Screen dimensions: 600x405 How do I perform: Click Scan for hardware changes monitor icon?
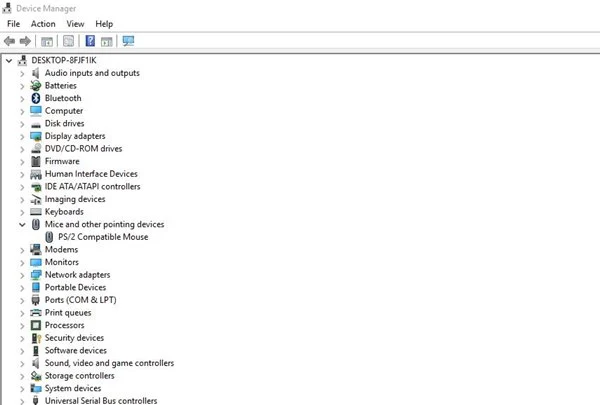[x=128, y=41]
